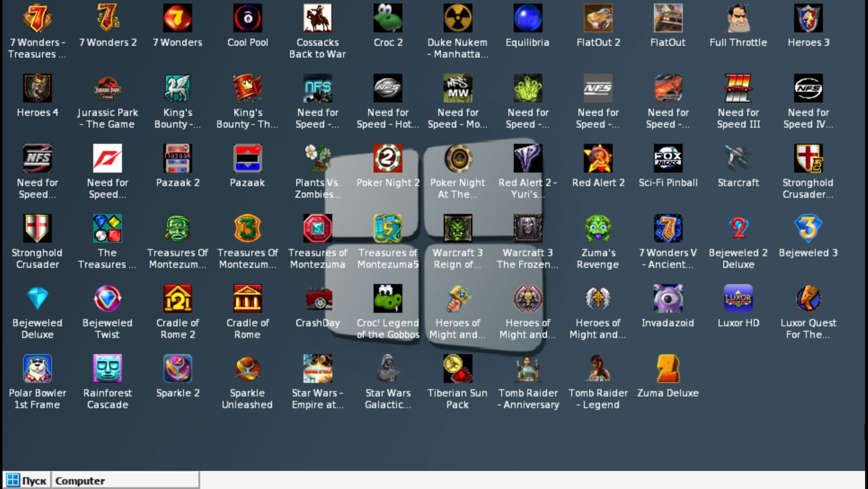Viewport: 868px width, 489px height.
Task: Click the Plants Vs. Zombies icon
Action: [x=317, y=159]
